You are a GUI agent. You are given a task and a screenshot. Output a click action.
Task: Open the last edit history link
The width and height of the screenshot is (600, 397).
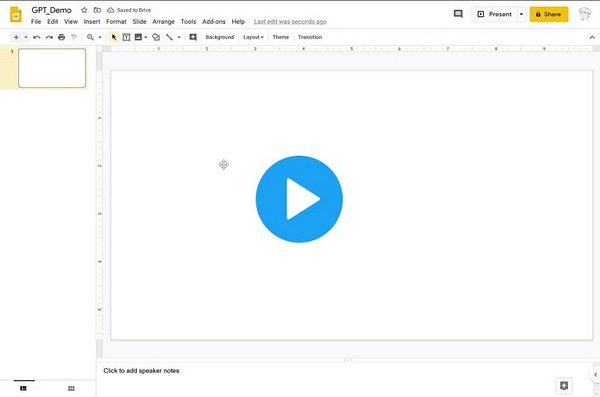[290, 22]
